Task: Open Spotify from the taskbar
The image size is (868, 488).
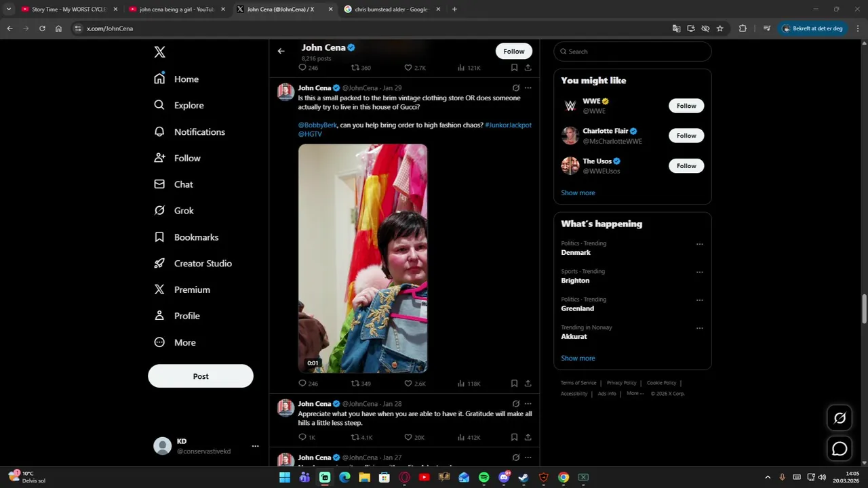Action: [x=484, y=478]
